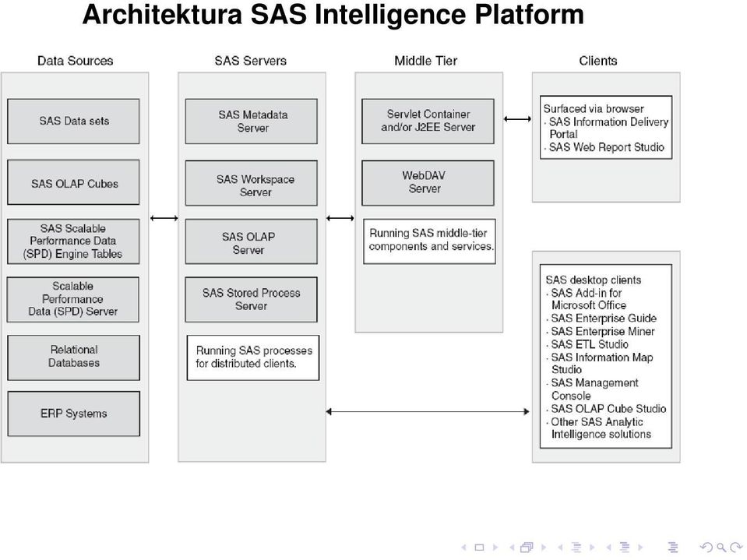Viewport: 747px width, 560px height.
Task: Click the SAS Servers column heading
Action: click(x=251, y=61)
